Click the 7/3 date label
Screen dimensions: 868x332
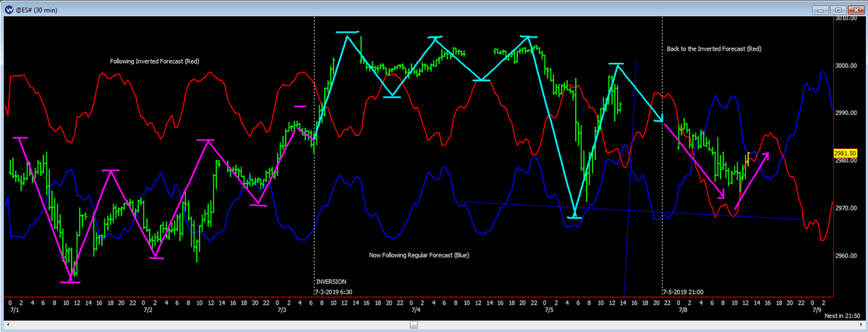281,310
